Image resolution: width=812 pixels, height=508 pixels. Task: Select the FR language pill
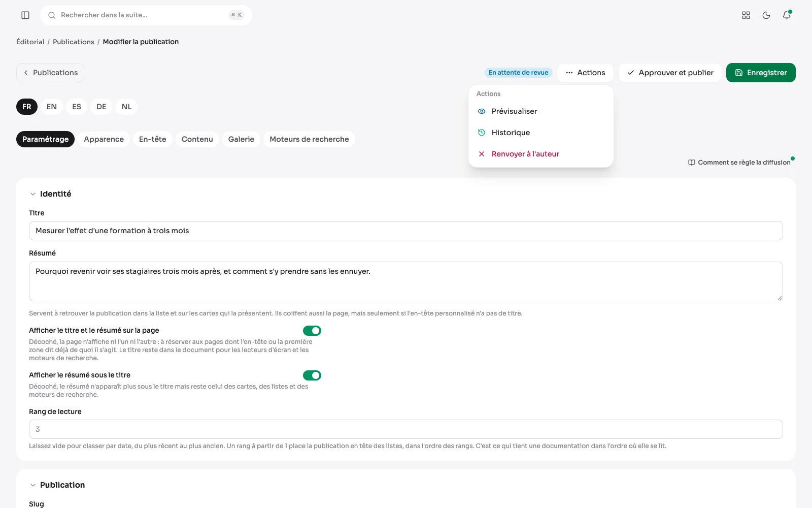27,107
